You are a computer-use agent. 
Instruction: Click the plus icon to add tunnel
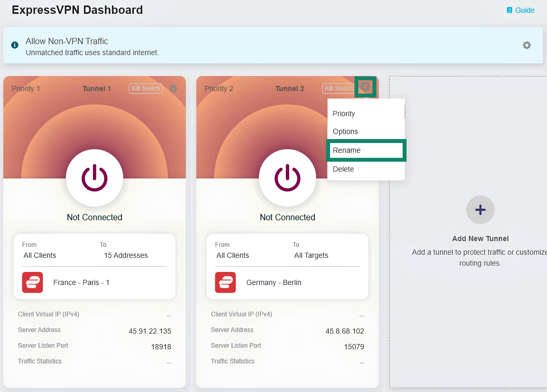480,210
